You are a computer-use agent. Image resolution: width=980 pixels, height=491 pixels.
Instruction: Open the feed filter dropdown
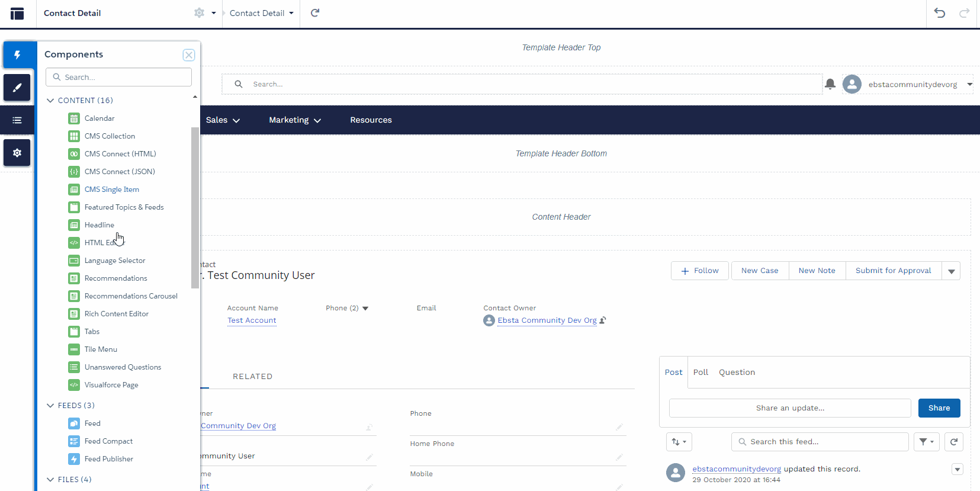pyautogui.click(x=926, y=442)
